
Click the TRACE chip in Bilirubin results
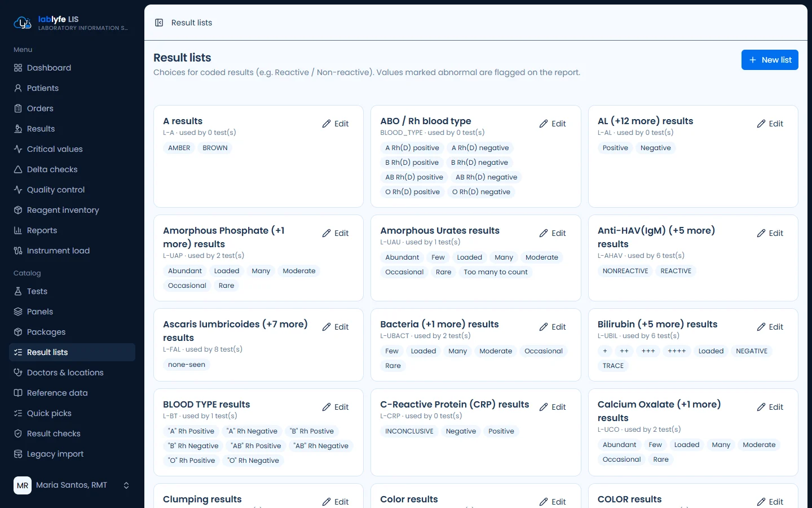tap(613, 366)
